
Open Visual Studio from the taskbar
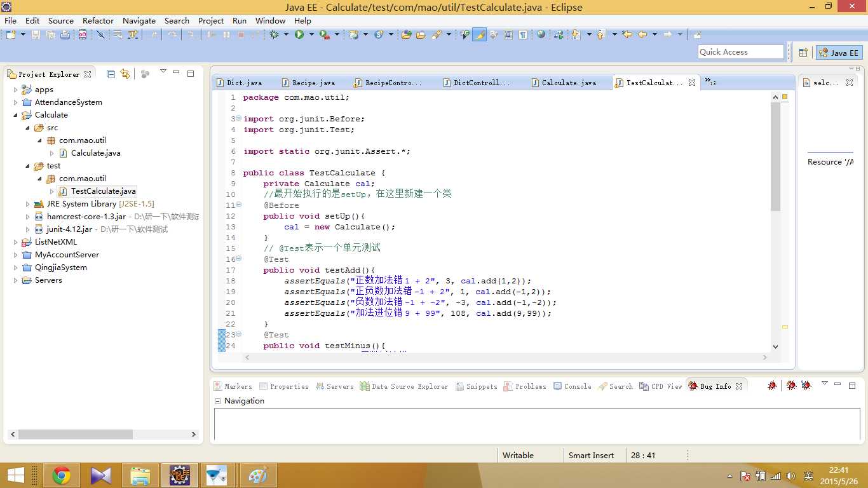pyautogui.click(x=101, y=475)
